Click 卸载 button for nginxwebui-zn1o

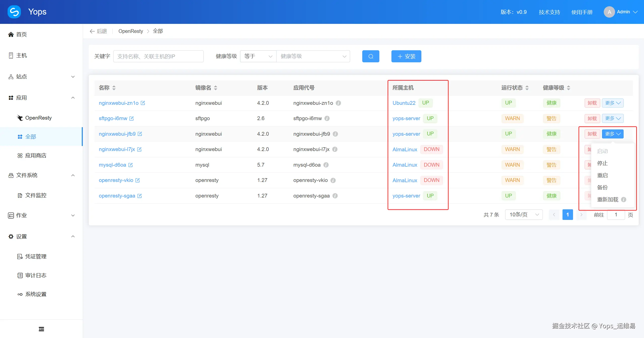click(592, 103)
